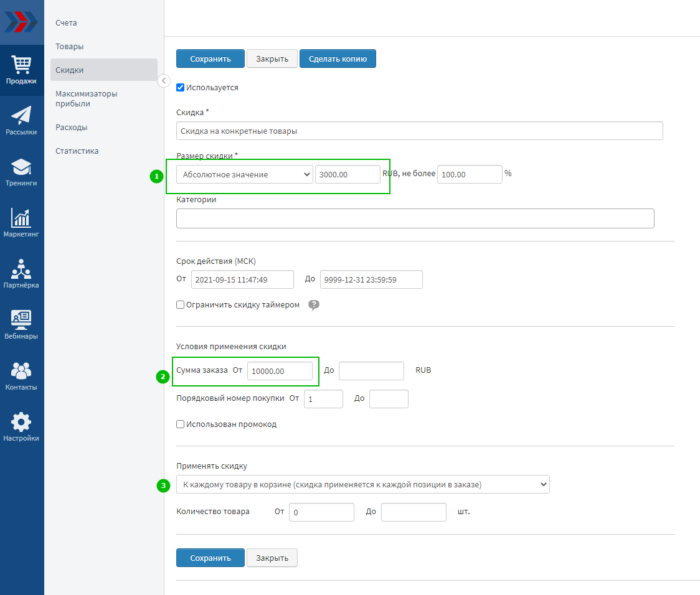Click the Сумма заказа До field
The image size is (700, 595).
371,371
